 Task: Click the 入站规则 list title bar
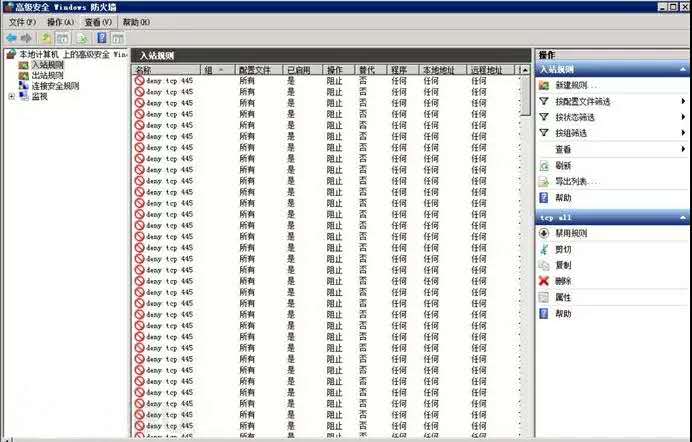tap(331, 56)
